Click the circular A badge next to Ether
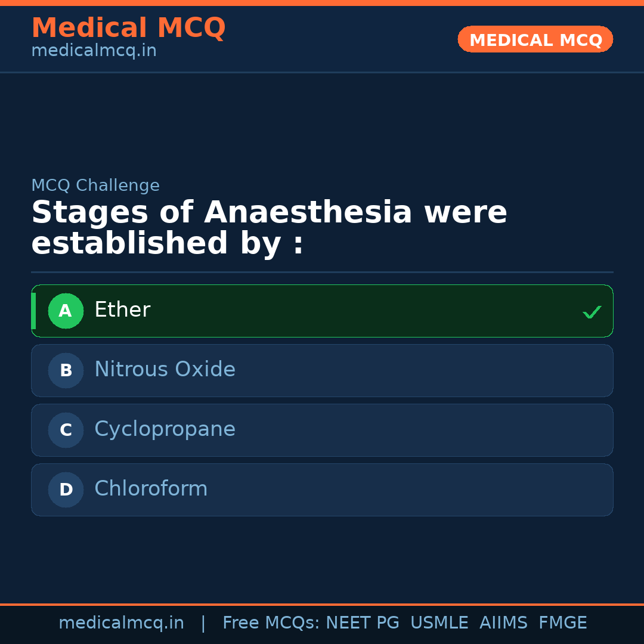Image resolution: width=644 pixels, height=644 pixels. [x=66, y=311]
